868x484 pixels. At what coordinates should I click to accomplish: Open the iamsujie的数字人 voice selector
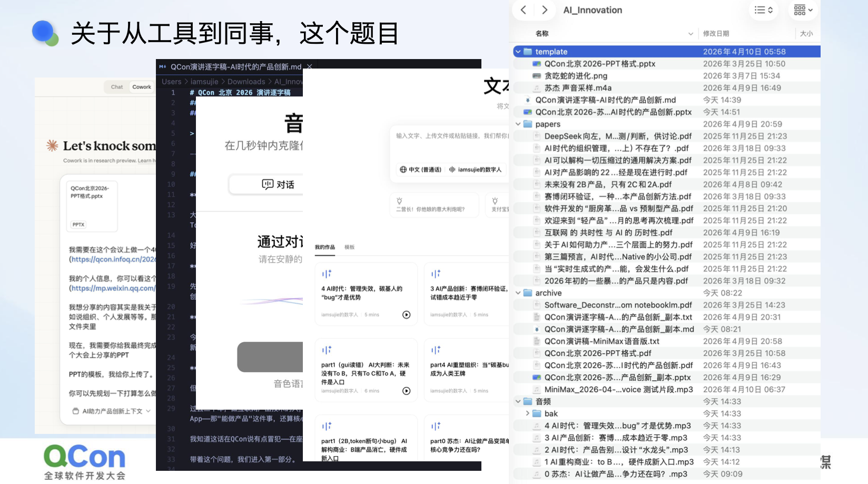(476, 170)
